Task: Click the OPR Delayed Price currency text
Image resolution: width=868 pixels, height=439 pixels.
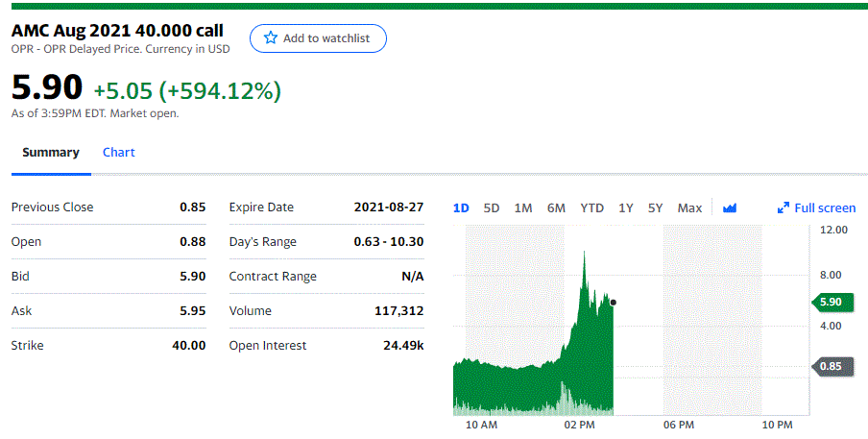Action: [x=120, y=49]
